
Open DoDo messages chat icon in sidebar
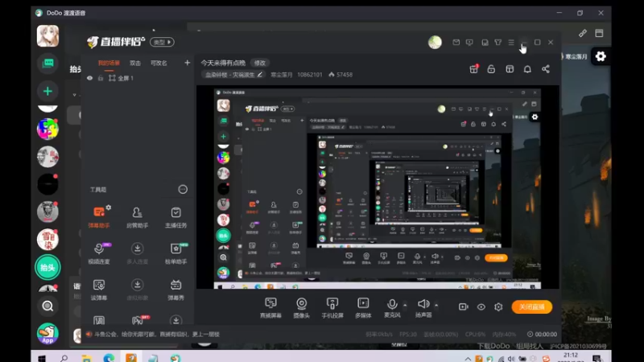coord(47,64)
